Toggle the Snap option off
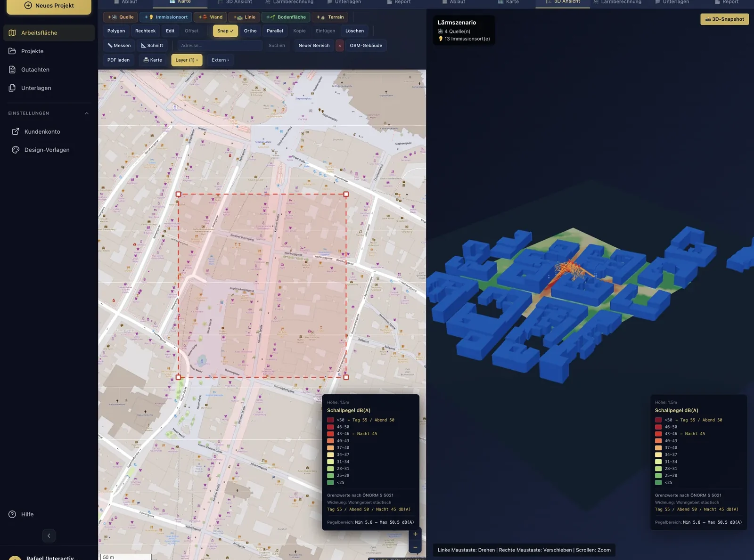 pos(225,31)
